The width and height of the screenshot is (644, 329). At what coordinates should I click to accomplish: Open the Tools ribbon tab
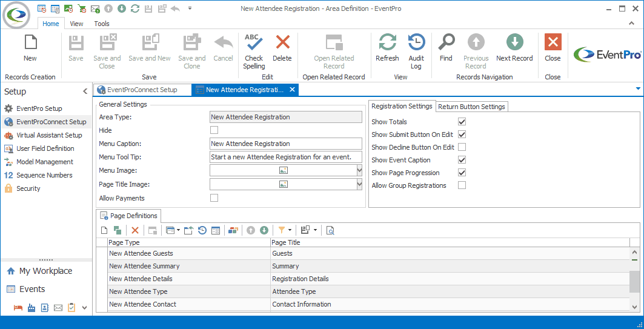click(102, 24)
